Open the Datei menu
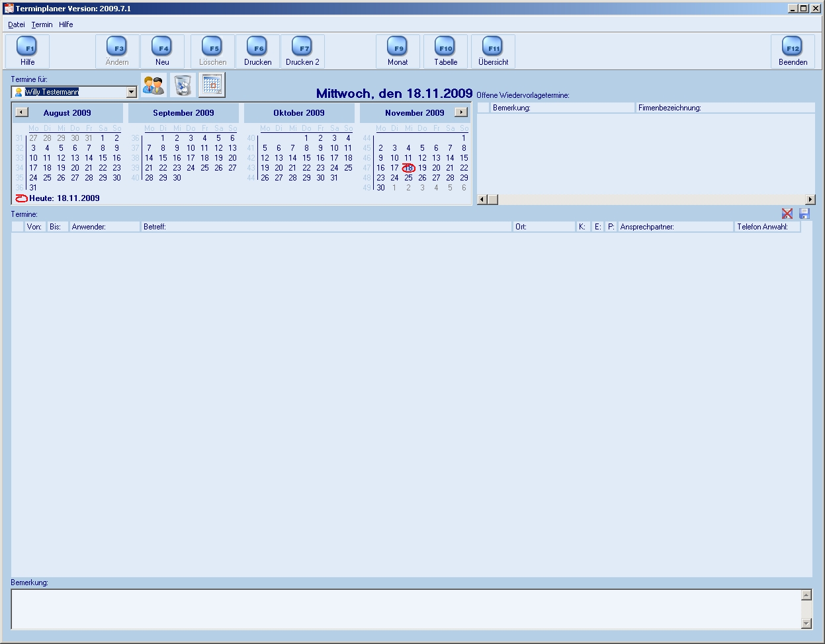This screenshot has height=644, width=825. coord(17,24)
